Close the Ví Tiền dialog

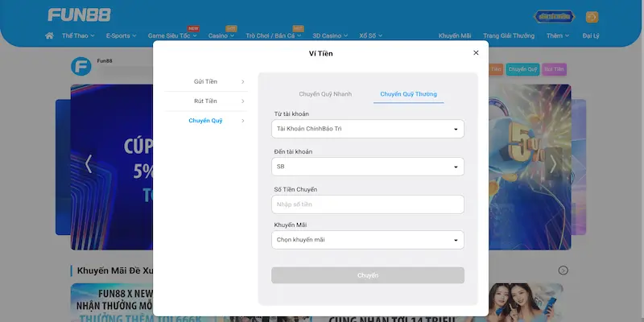(476, 52)
